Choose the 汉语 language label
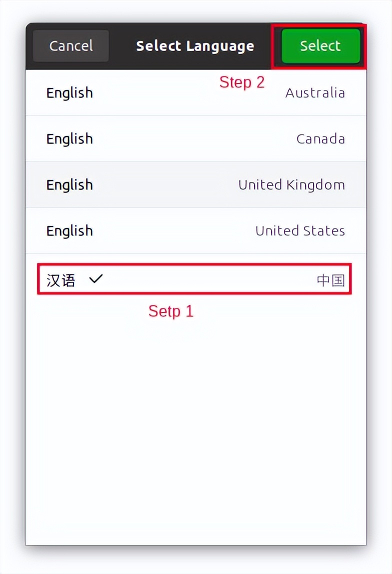This screenshot has width=392, height=574. [x=60, y=280]
